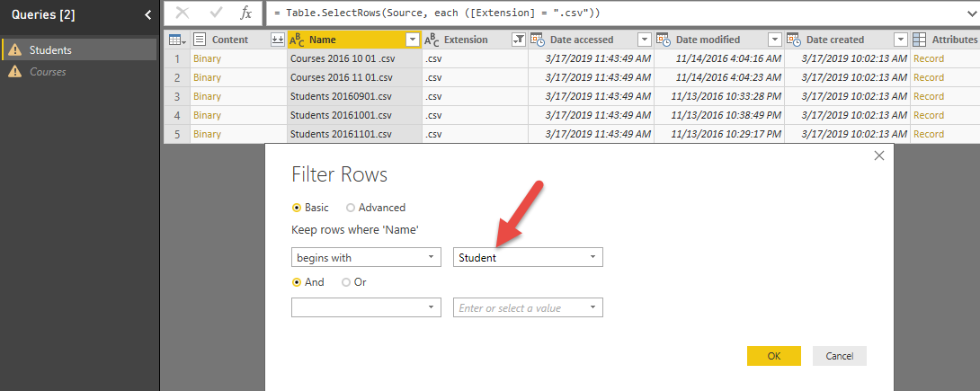Image resolution: width=980 pixels, height=391 pixels.
Task: Select the Advanced filter mode radio button
Action: (351, 208)
